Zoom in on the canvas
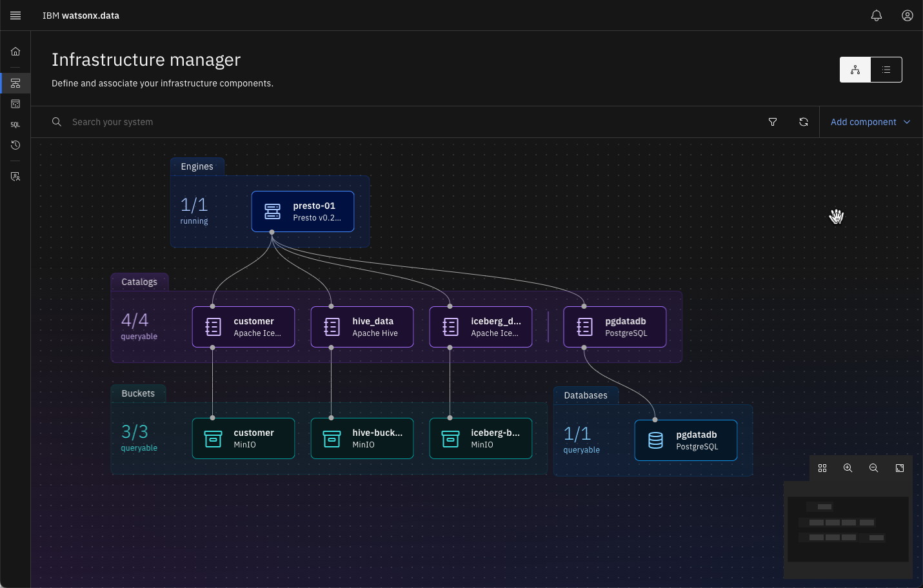 (x=848, y=468)
